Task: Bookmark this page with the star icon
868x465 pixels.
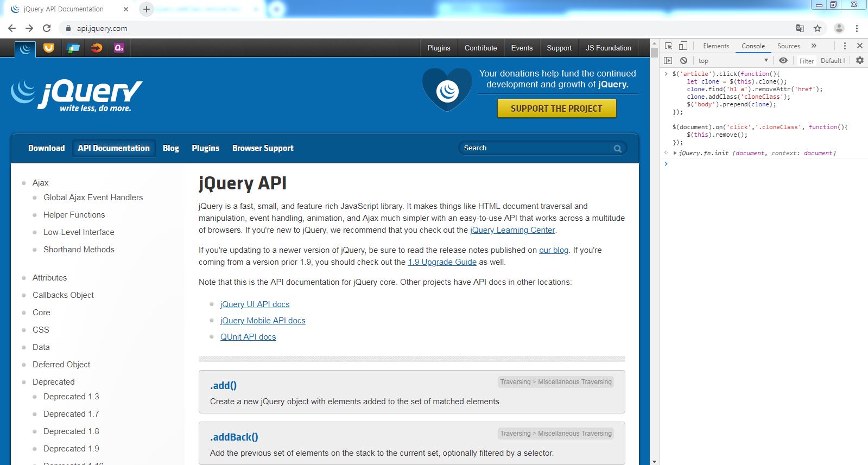Action: tap(818, 28)
